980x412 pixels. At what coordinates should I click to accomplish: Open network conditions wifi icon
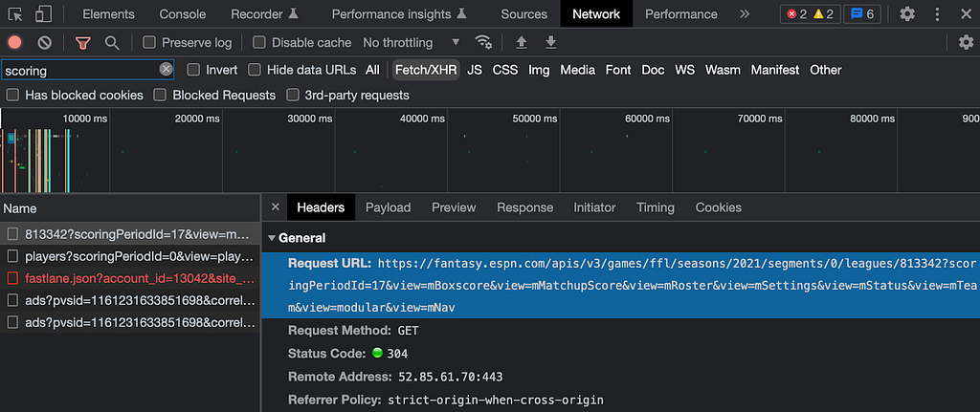483,42
